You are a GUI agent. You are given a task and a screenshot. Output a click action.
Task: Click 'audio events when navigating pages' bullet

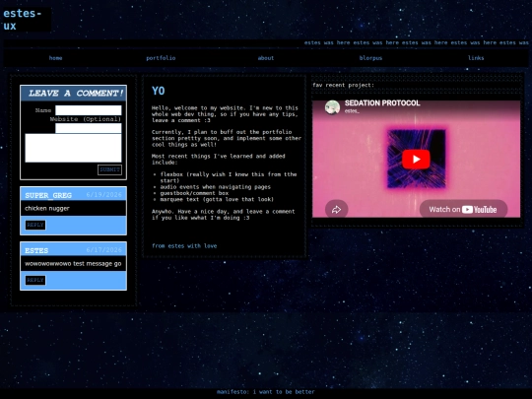coord(216,187)
